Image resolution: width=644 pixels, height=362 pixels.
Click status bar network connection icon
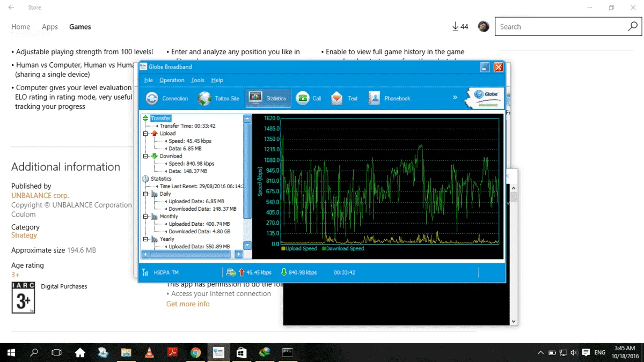pyautogui.click(x=231, y=272)
